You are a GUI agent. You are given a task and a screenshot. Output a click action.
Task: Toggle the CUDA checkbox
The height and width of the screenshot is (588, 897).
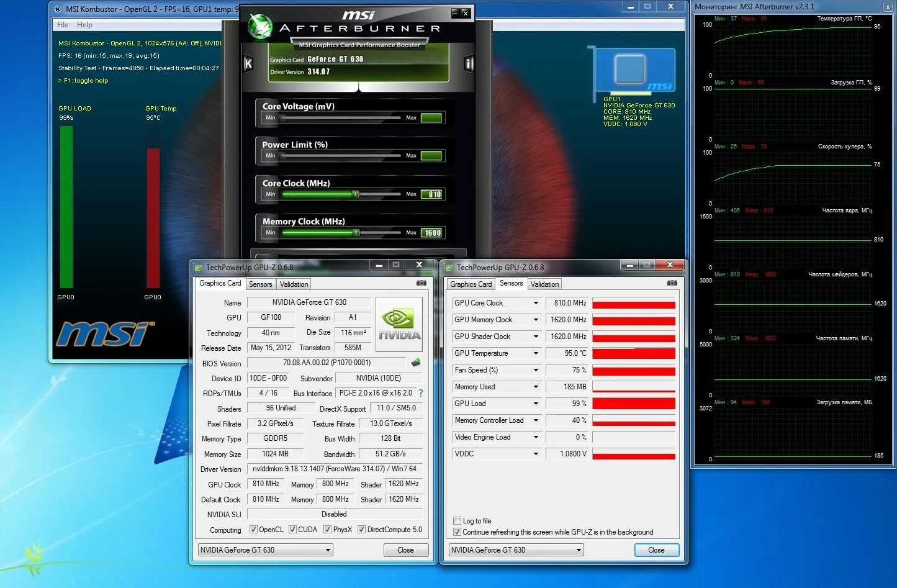(292, 530)
